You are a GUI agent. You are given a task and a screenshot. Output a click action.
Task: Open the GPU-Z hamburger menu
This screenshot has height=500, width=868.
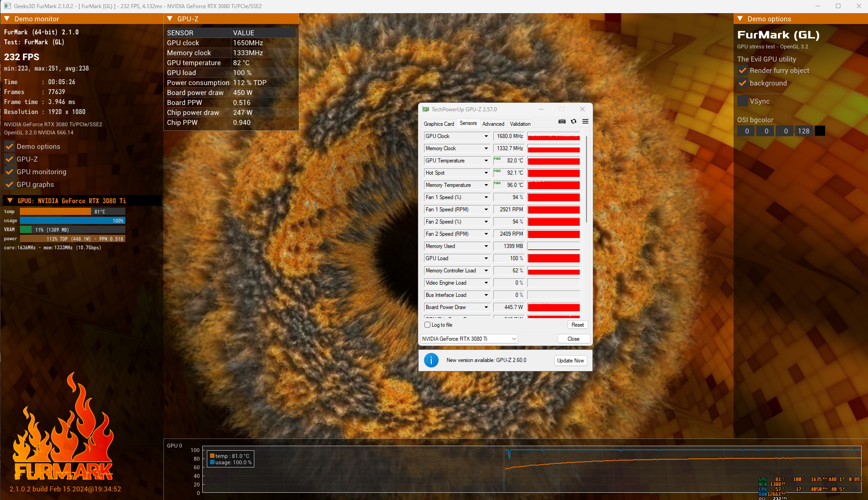click(585, 121)
